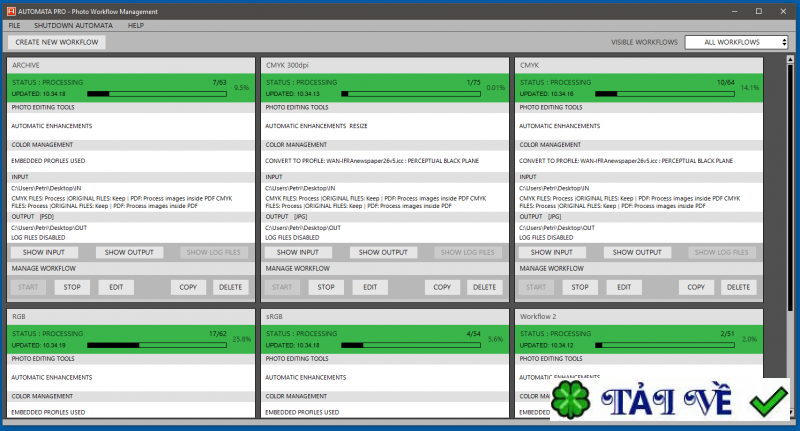The image size is (800, 431).
Task: Click the Workflow 2 progress bar
Action: click(x=665, y=345)
